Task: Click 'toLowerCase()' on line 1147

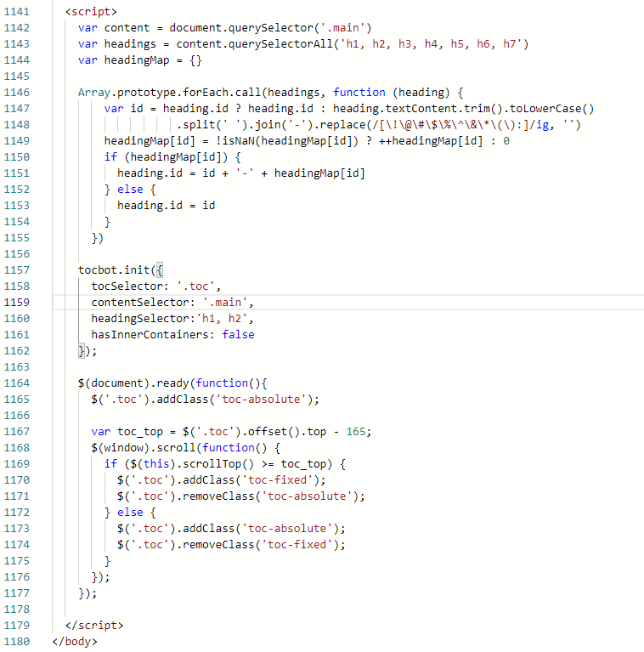Action: click(x=551, y=109)
